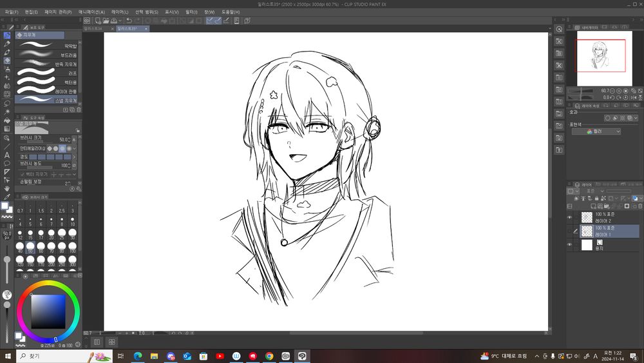The width and height of the screenshot is (644, 363).
Task: Show 레이어 1 by clicking its visibility box
Action: pos(570,231)
